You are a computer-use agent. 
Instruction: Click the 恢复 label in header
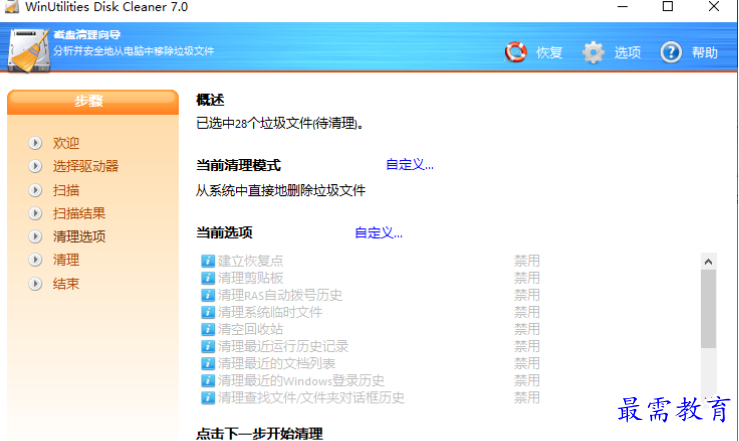(x=549, y=52)
